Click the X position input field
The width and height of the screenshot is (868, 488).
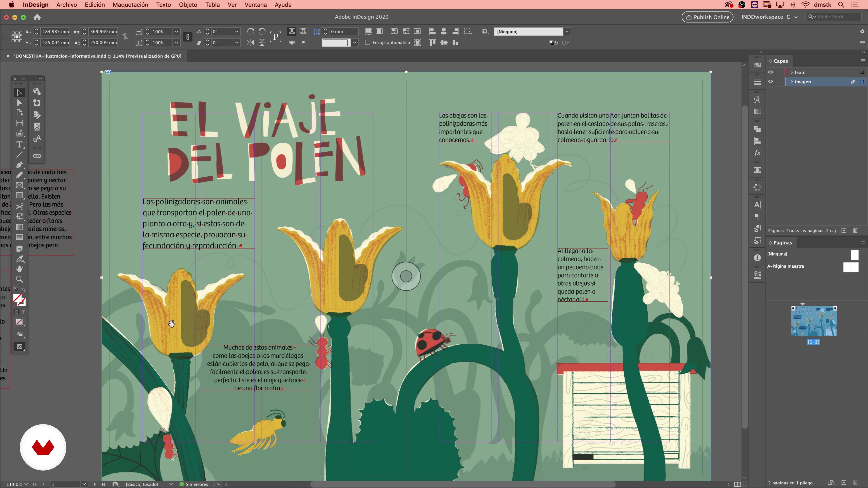(55, 32)
